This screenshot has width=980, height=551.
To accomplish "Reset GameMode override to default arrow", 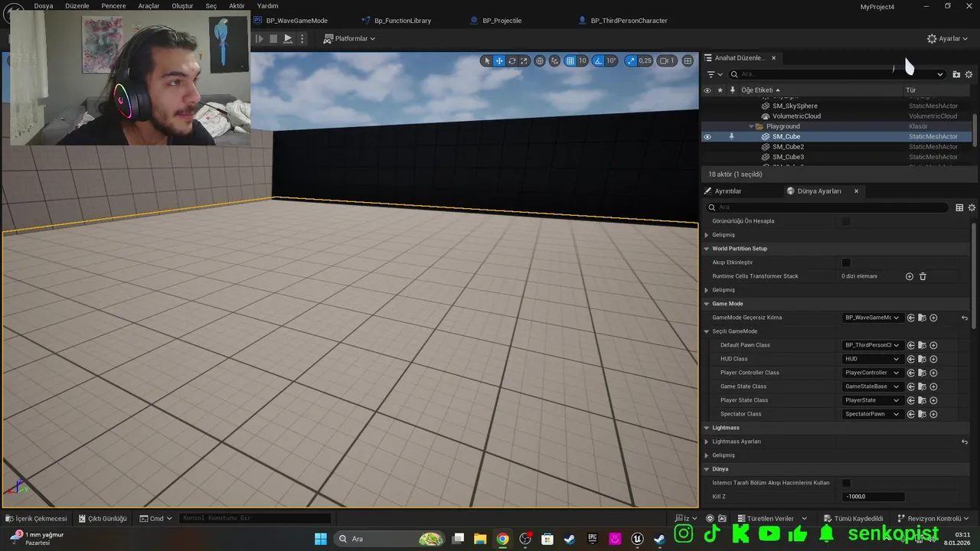I will point(965,318).
